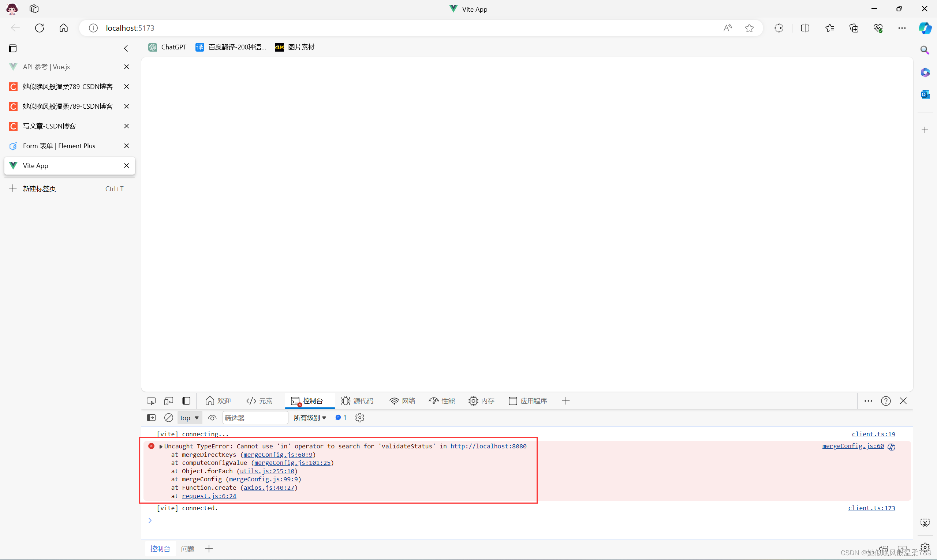Open the request.js:6:24 source link

[x=209, y=496]
